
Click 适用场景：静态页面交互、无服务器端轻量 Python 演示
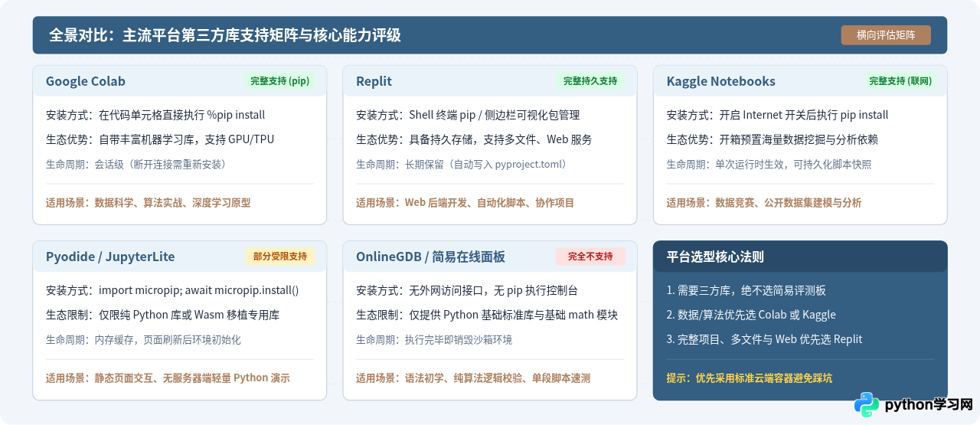[x=168, y=378]
